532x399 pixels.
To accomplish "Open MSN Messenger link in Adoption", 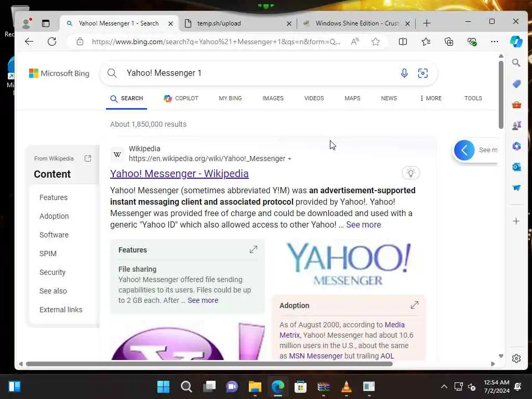I will point(315,355).
